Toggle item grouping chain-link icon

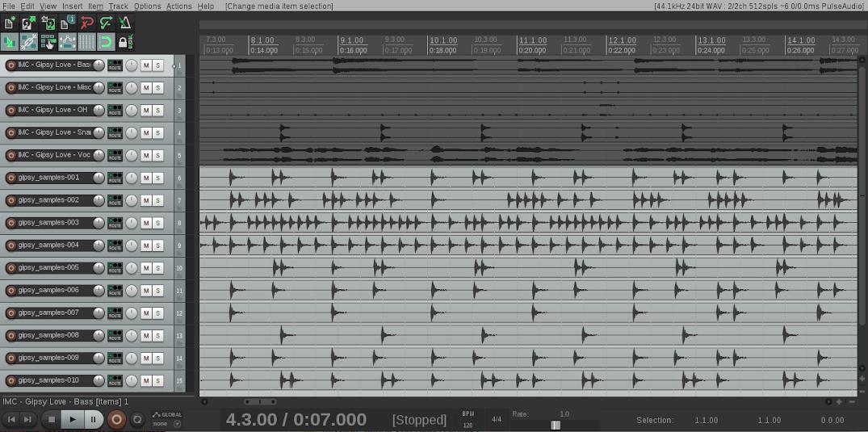pos(29,41)
